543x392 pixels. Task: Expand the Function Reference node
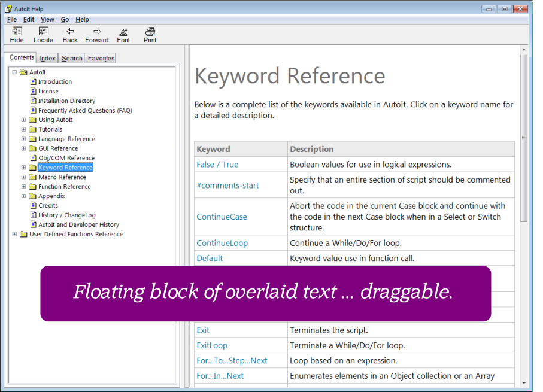tap(24, 187)
